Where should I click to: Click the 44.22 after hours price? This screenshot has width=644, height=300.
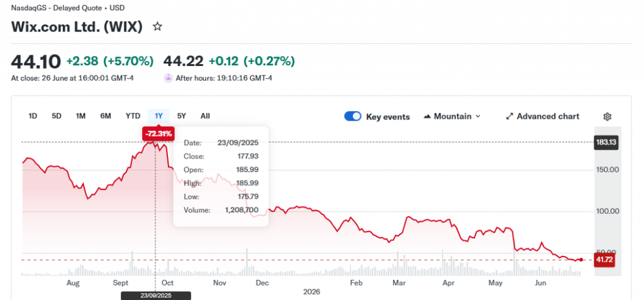point(183,61)
